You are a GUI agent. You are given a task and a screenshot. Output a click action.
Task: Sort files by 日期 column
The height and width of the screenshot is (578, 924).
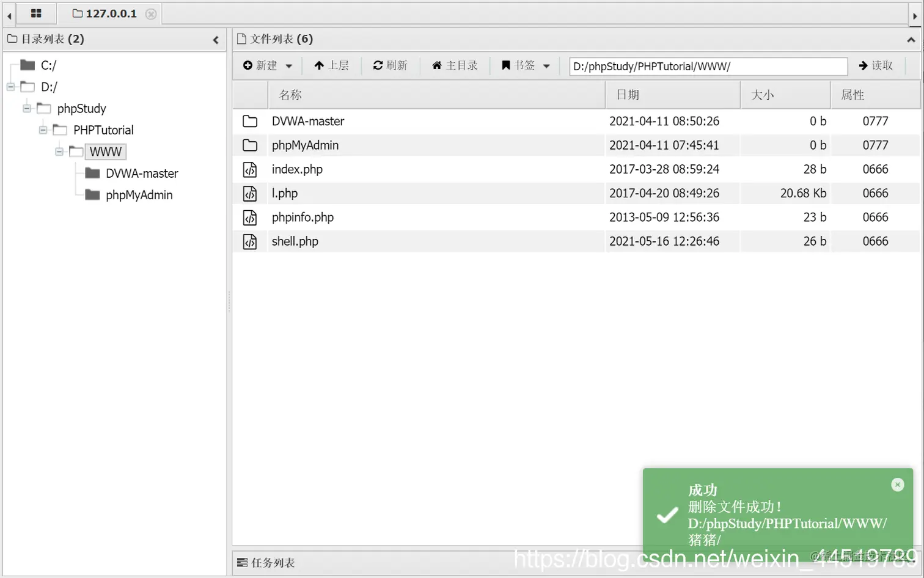click(x=673, y=95)
